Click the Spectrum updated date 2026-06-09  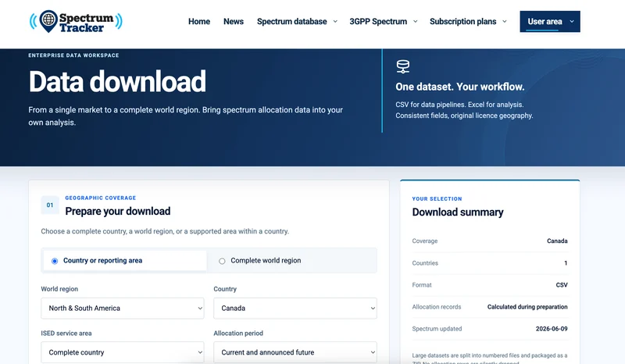coord(552,329)
